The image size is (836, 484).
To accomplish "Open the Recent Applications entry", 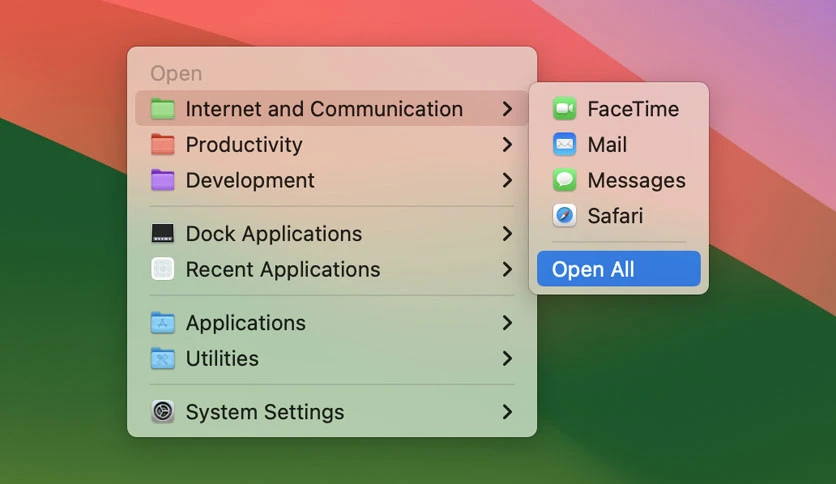I will pyautogui.click(x=332, y=269).
